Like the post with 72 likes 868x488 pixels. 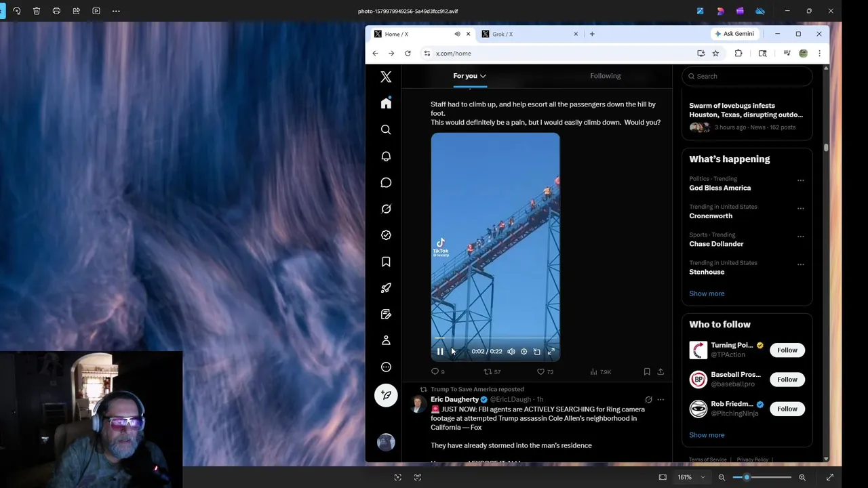[x=545, y=371]
